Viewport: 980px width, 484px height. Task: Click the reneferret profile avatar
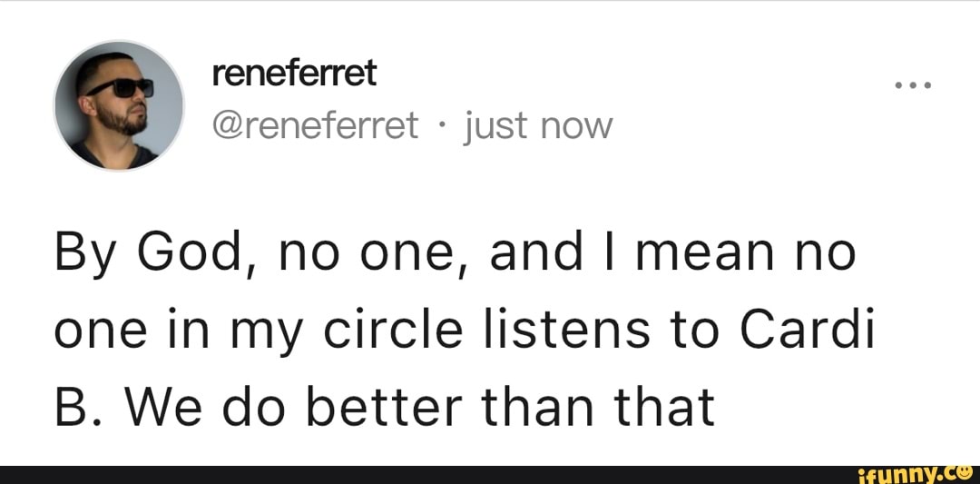pos(119,105)
